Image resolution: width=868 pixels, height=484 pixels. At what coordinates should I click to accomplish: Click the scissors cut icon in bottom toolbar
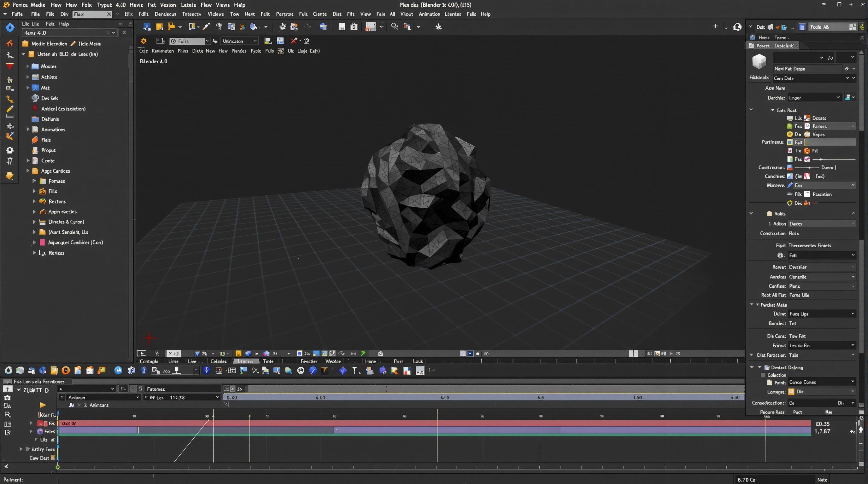coord(255,371)
